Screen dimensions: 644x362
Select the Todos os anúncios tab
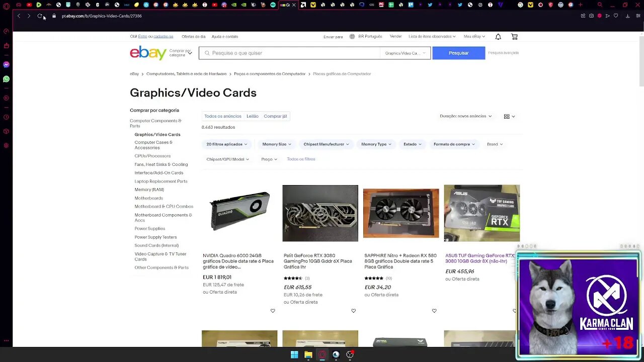(223, 116)
